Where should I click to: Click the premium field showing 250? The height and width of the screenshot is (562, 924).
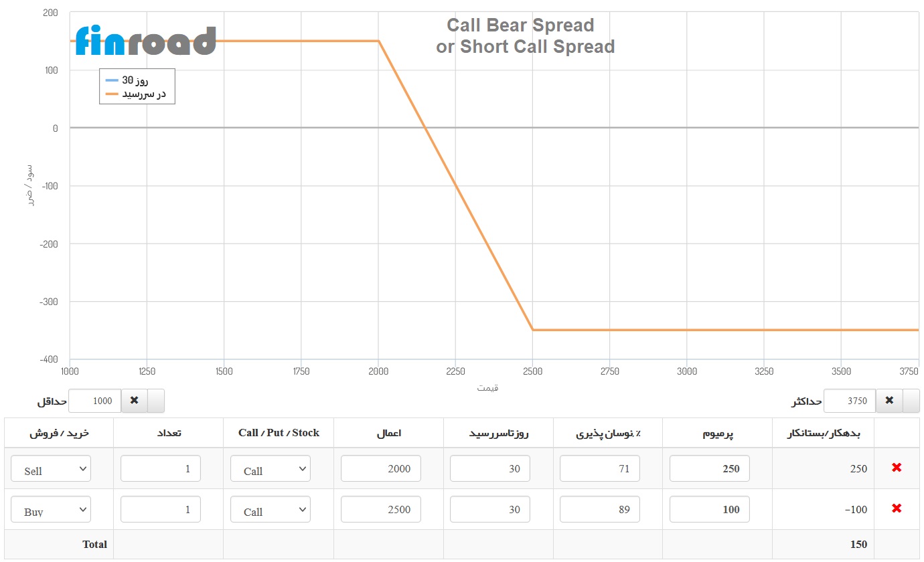pos(709,468)
